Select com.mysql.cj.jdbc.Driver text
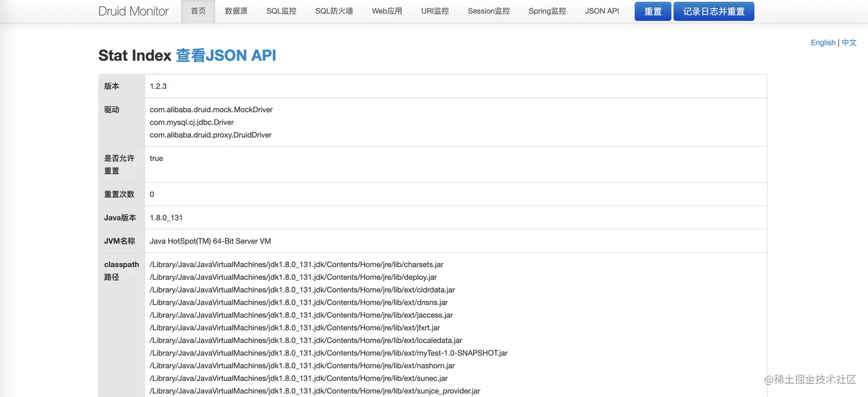868x397 pixels. click(192, 122)
